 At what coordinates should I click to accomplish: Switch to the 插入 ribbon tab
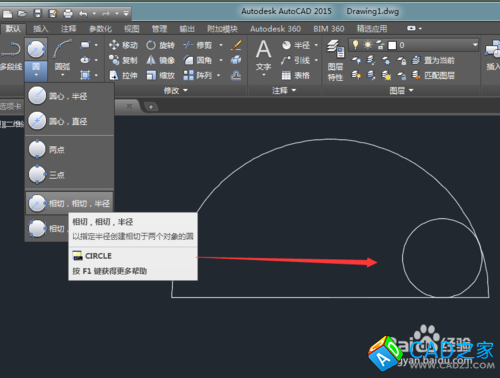pyautogui.click(x=41, y=29)
